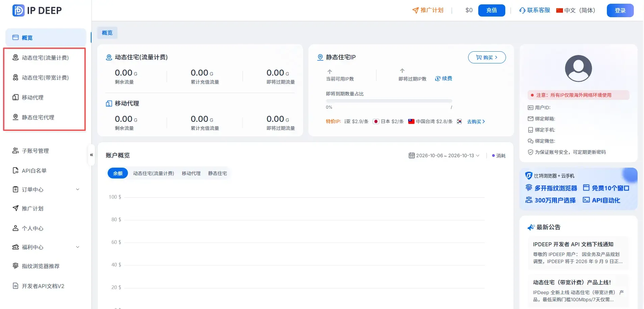
Task: Open 动态住宅(带宽计费) sidebar item
Action: point(45,78)
